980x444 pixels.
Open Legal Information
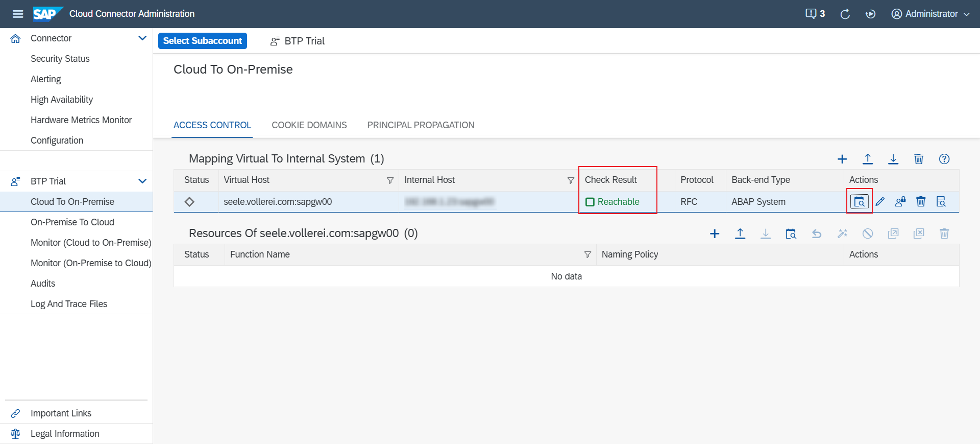[65, 434]
